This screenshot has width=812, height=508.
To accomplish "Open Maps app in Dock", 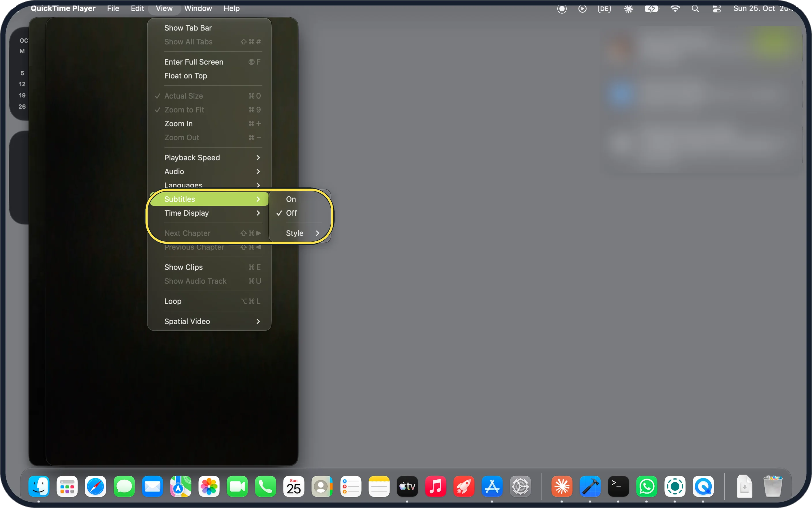I will click(181, 486).
